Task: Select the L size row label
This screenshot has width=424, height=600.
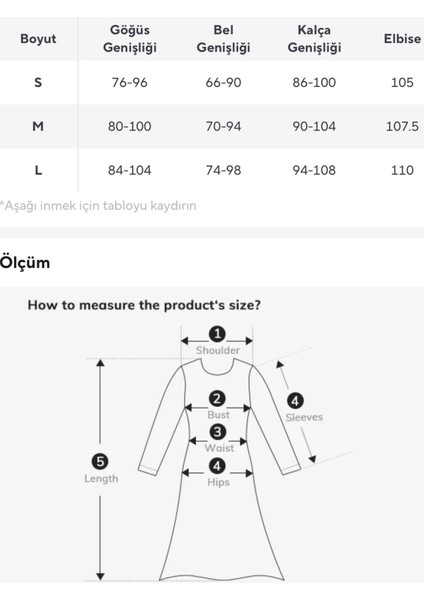Action: pos(38,170)
